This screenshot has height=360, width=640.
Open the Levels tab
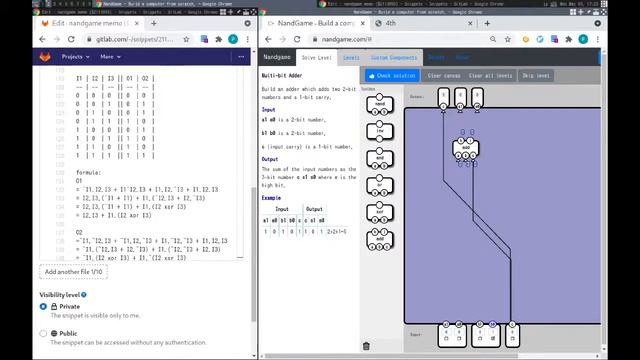click(x=351, y=58)
